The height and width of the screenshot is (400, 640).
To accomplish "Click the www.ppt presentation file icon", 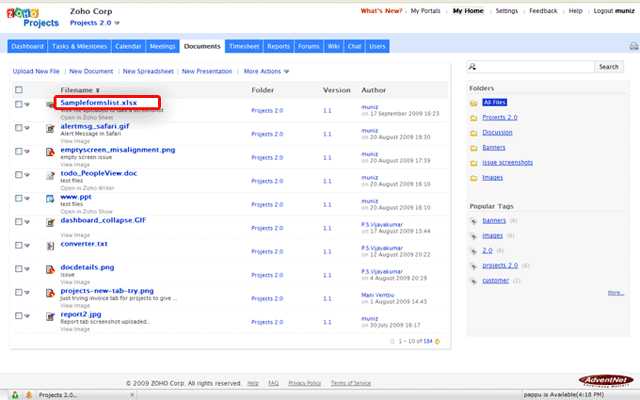I will 51,199.
